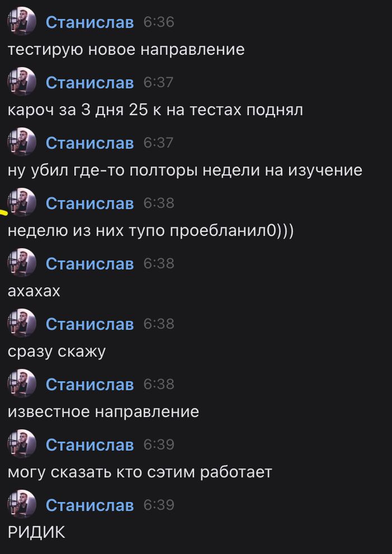Click Станислав name above 'РИДИК'
392x554 pixels.
click(x=90, y=505)
